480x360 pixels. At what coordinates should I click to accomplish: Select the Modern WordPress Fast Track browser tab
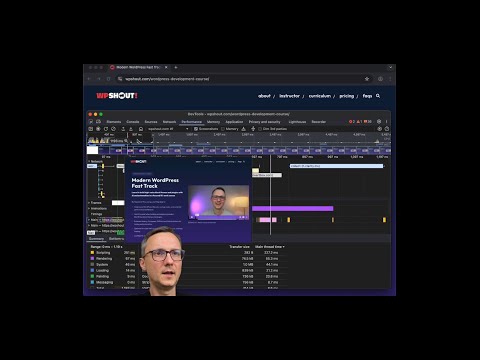click(x=139, y=67)
